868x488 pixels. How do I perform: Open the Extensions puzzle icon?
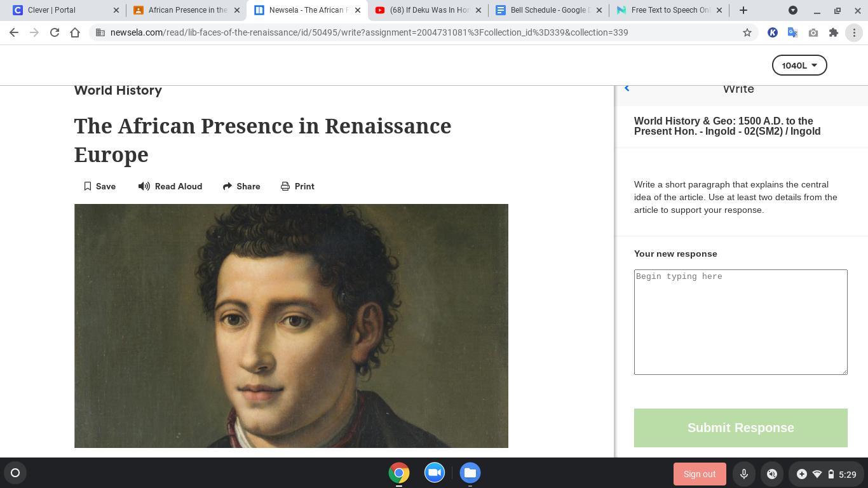pos(834,32)
